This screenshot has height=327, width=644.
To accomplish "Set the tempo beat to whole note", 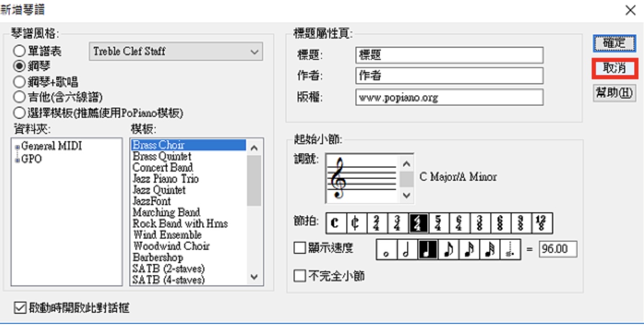I will tap(386, 249).
